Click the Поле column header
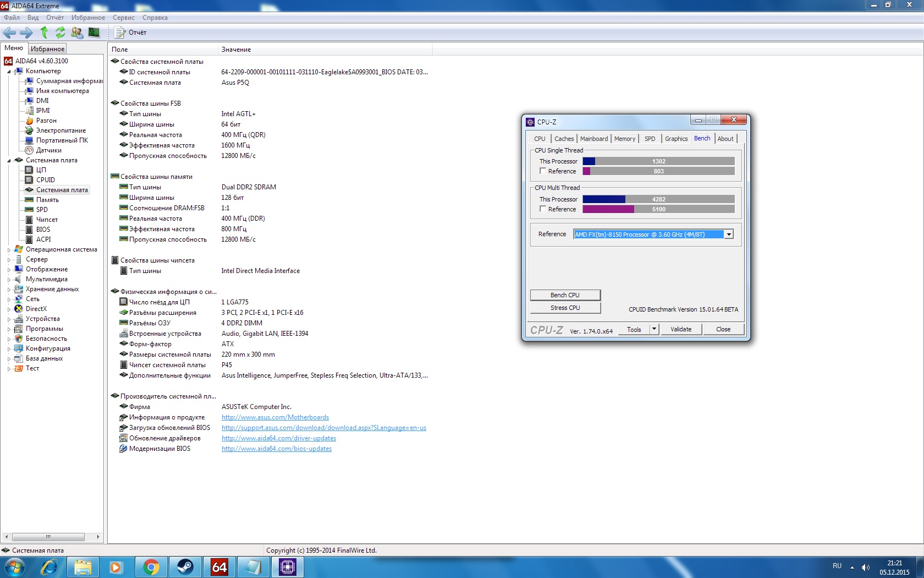 163,50
